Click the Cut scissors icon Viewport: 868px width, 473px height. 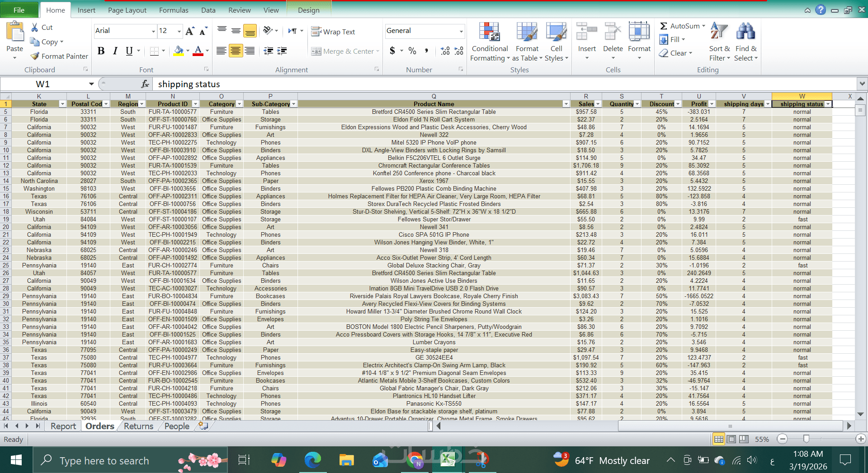point(34,28)
